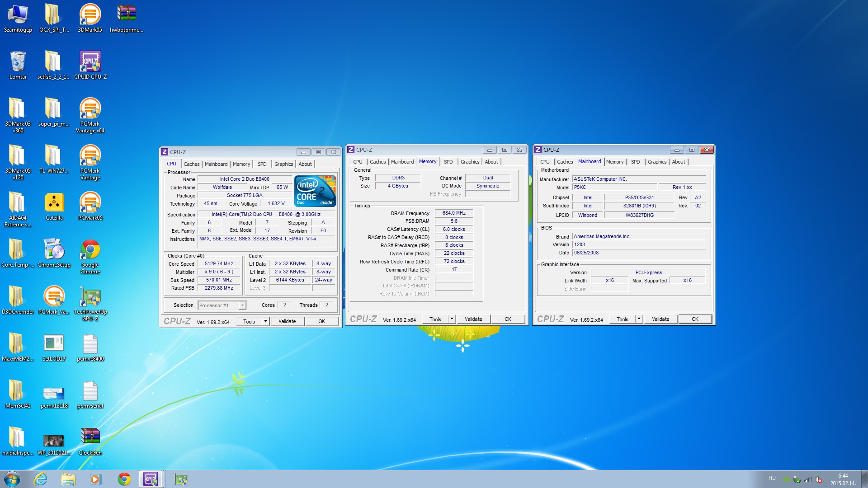Expand the Processor #1 selection dropdown

(242, 305)
